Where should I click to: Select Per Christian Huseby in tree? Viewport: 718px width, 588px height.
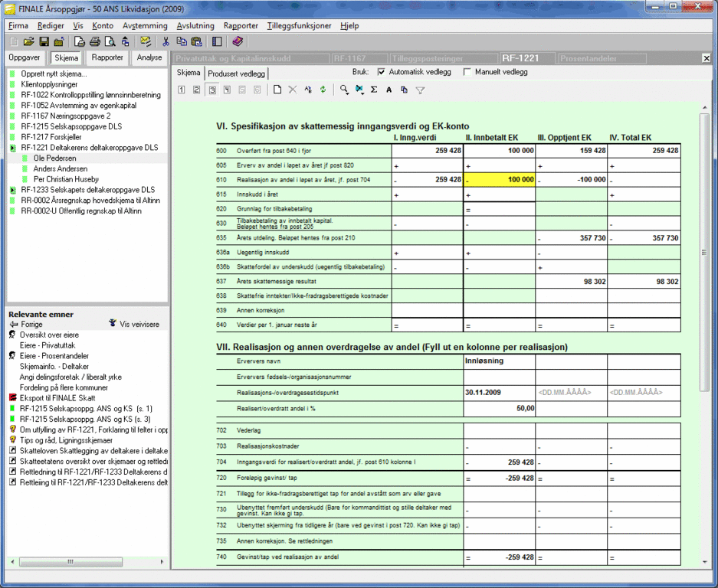pyautogui.click(x=66, y=179)
